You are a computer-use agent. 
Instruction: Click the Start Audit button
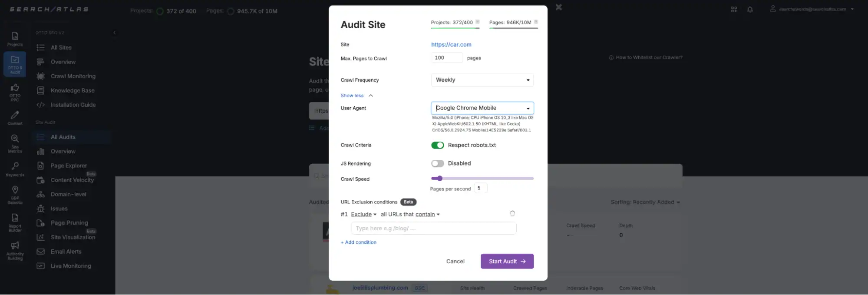507,261
